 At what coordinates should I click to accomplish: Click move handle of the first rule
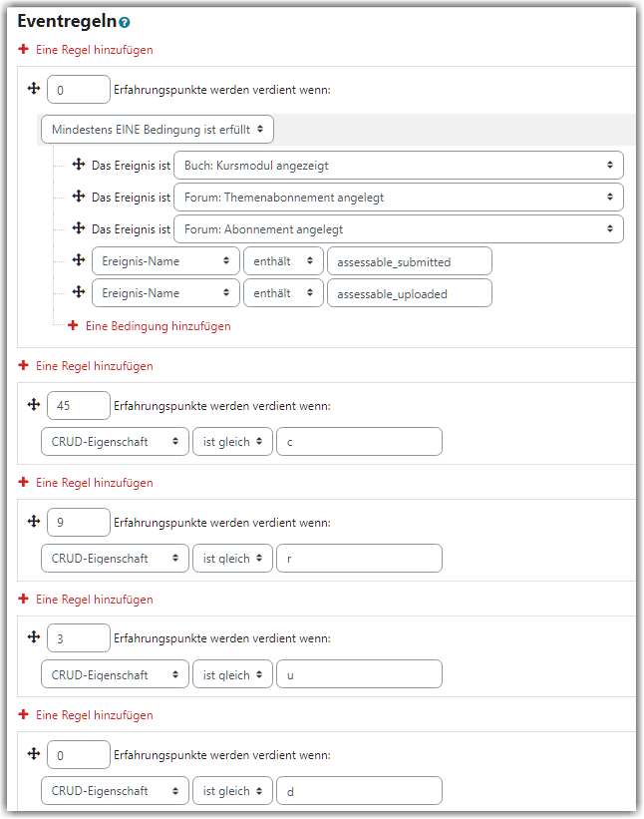pos(34,88)
